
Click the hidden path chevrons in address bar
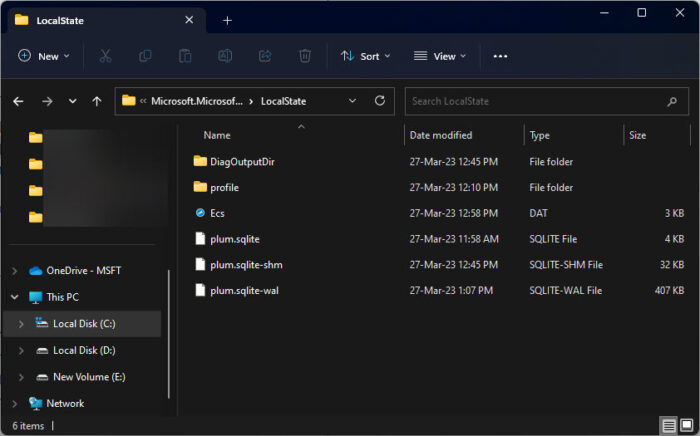pos(143,101)
